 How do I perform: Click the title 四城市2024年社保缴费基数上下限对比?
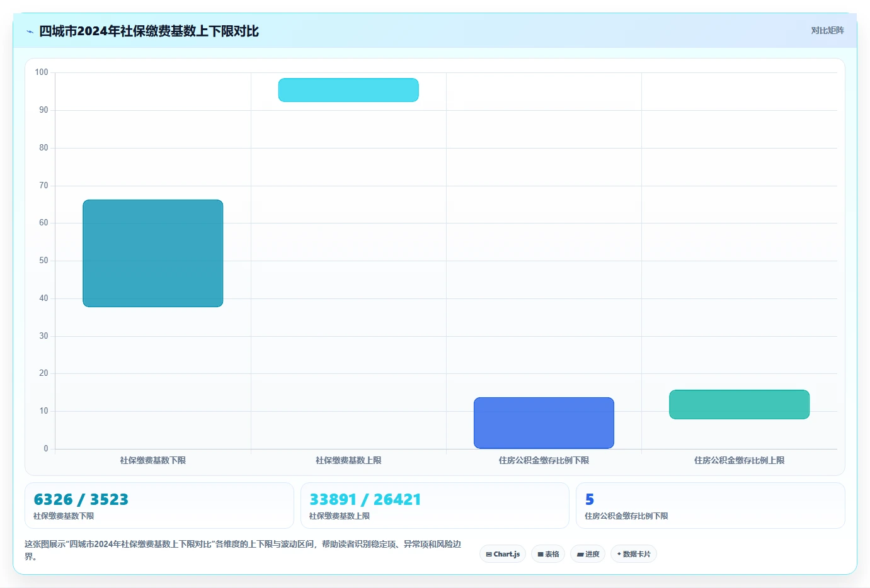[149, 31]
